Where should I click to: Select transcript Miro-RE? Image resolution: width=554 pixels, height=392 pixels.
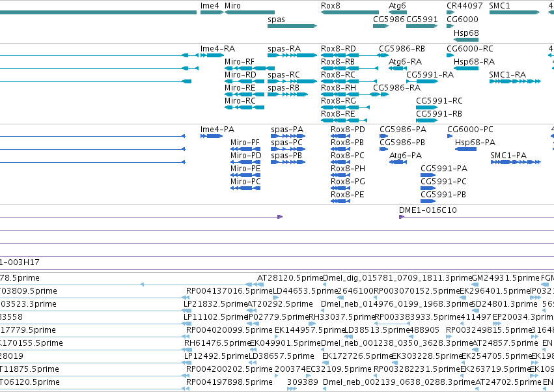240,88
